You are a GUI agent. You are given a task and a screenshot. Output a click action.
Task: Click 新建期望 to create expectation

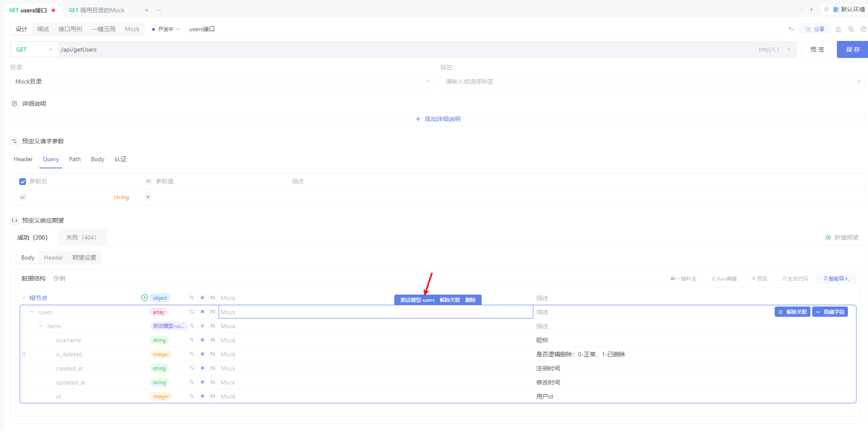click(842, 237)
